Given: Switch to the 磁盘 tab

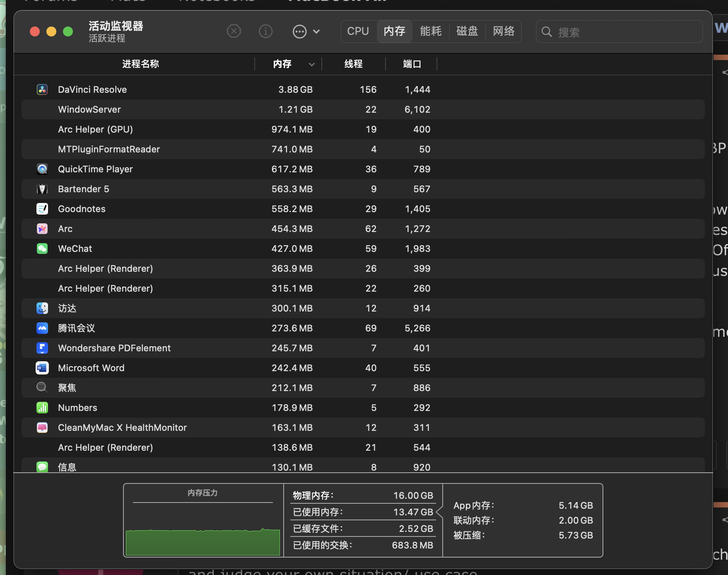Looking at the screenshot, I should 467,31.
